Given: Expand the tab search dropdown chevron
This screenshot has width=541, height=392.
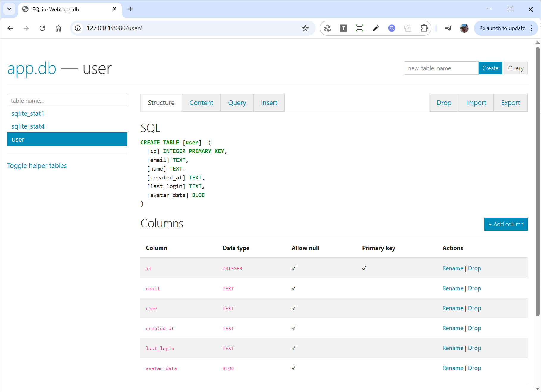Looking at the screenshot, I should pyautogui.click(x=9, y=9).
